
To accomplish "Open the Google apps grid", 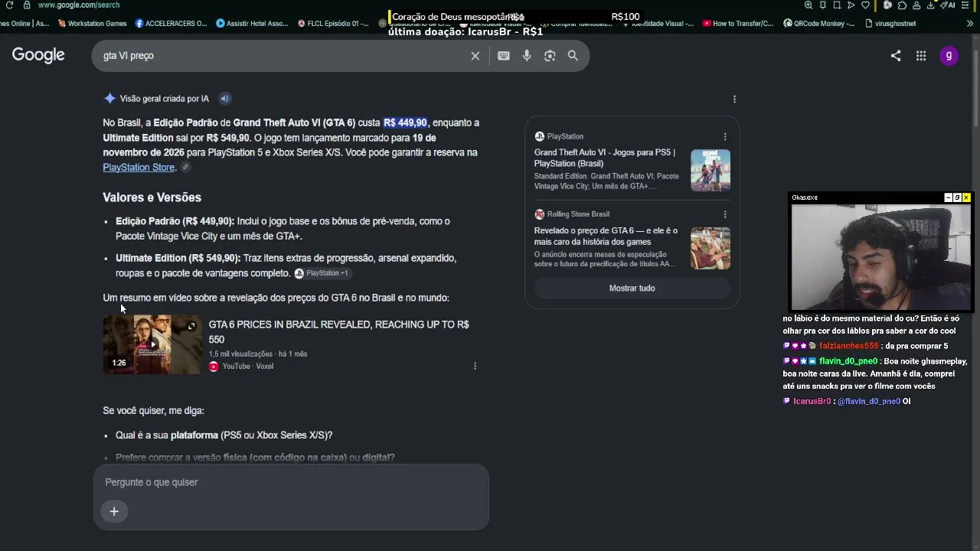I will 921,56.
